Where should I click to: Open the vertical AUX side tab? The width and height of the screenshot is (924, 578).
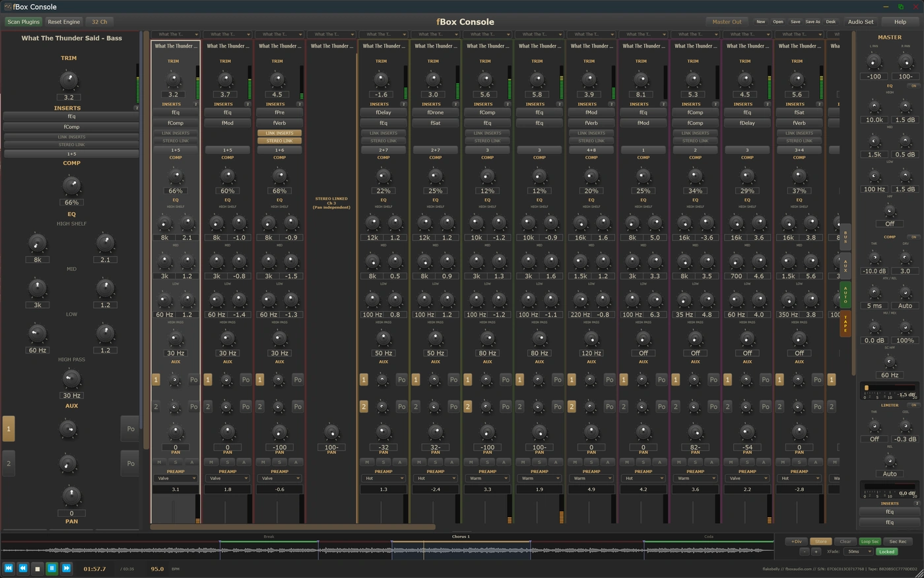click(x=845, y=266)
